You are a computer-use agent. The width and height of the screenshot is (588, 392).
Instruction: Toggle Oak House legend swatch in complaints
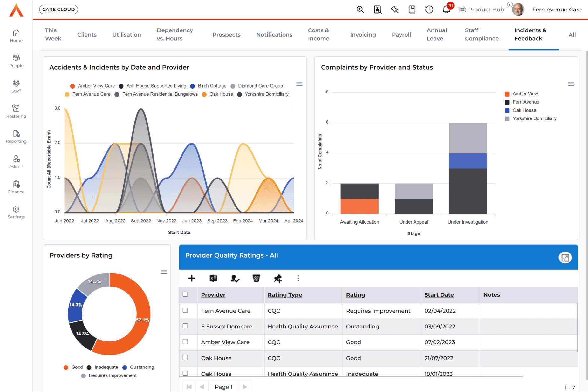(507, 110)
